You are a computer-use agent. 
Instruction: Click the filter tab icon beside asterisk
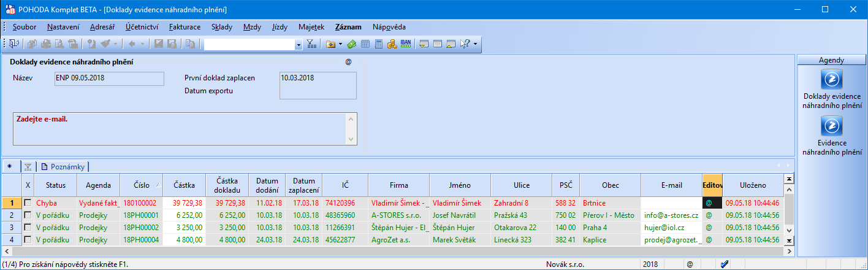tap(28, 166)
